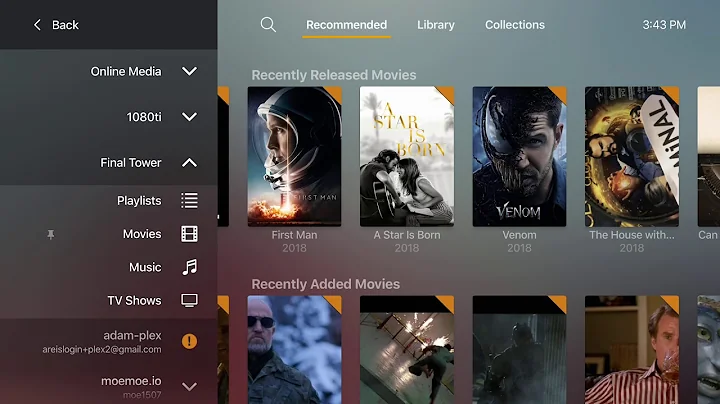
Task: Switch to the Recommended tab
Action: coord(346,25)
